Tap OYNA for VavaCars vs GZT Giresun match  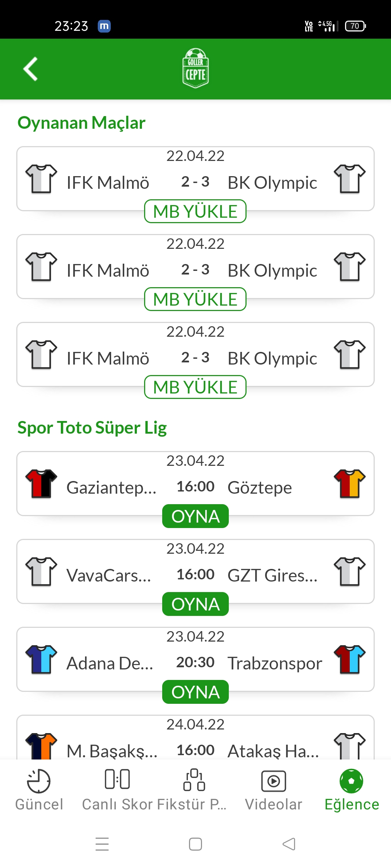tap(195, 604)
